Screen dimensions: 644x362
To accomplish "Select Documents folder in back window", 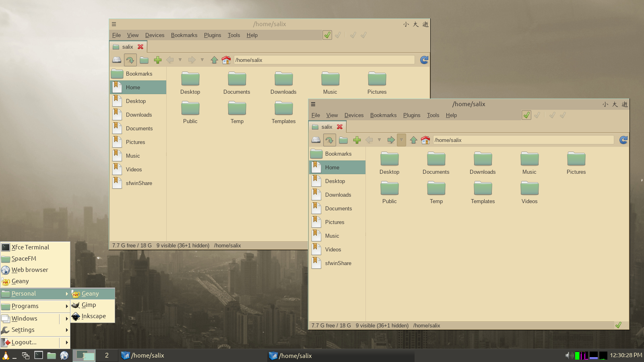I will [x=237, y=83].
